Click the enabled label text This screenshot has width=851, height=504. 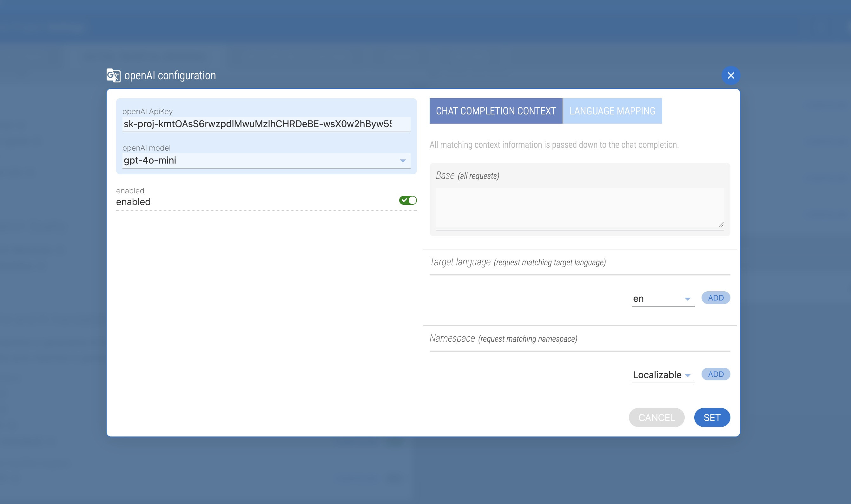click(x=133, y=202)
